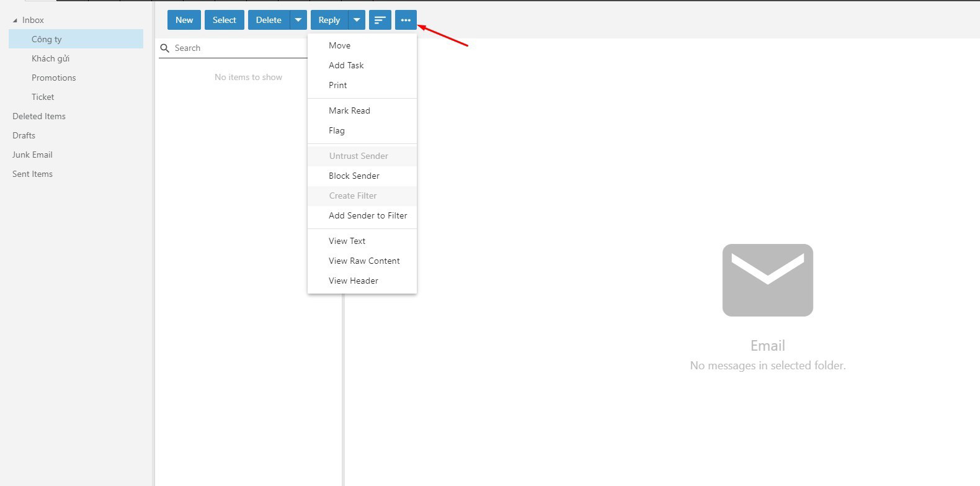Open the Reply dropdown arrow
980x486 pixels.
click(x=357, y=20)
